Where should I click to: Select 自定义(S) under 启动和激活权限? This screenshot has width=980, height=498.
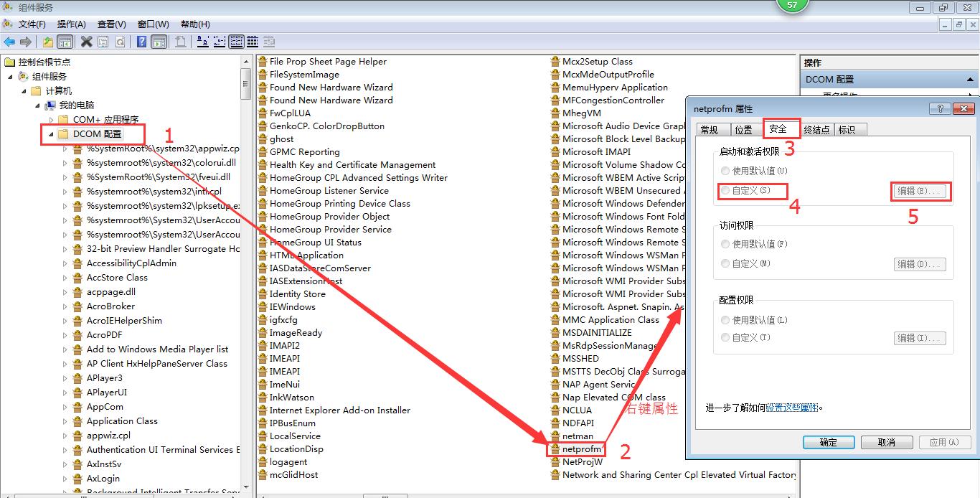coord(726,191)
